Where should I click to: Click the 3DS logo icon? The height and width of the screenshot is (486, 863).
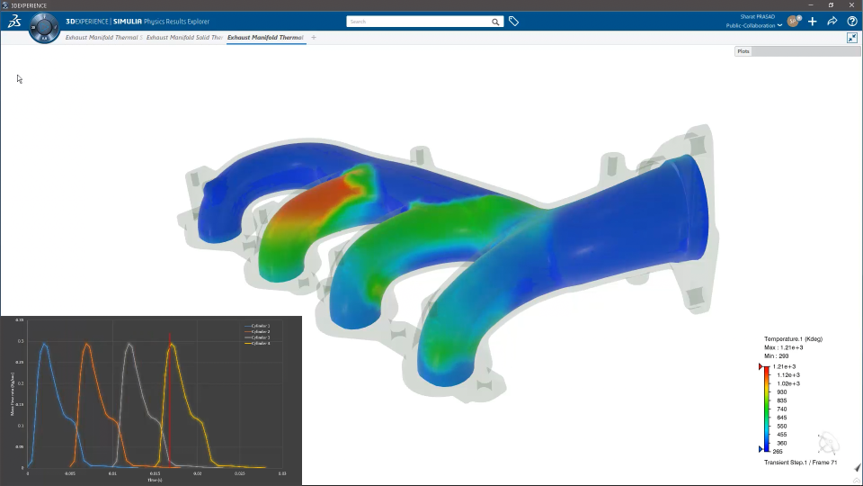[x=13, y=21]
